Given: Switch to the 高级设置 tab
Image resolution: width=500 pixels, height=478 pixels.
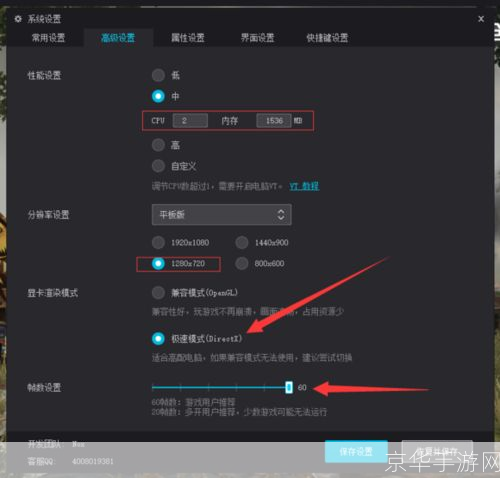Looking at the screenshot, I should pyautogui.click(x=118, y=38).
